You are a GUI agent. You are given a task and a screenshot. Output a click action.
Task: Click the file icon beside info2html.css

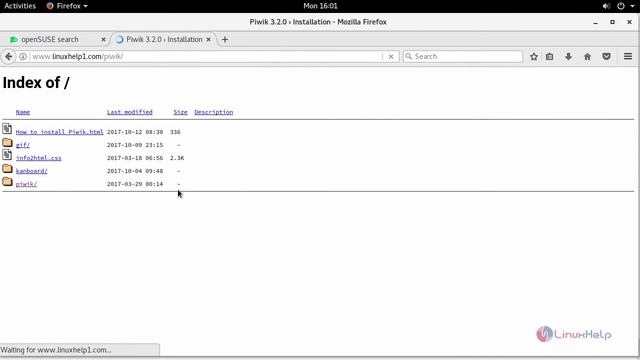[7, 155]
